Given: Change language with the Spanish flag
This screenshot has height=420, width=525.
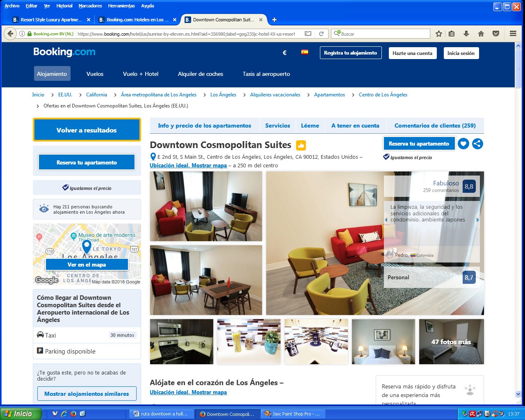Looking at the screenshot, I should pos(304,52).
